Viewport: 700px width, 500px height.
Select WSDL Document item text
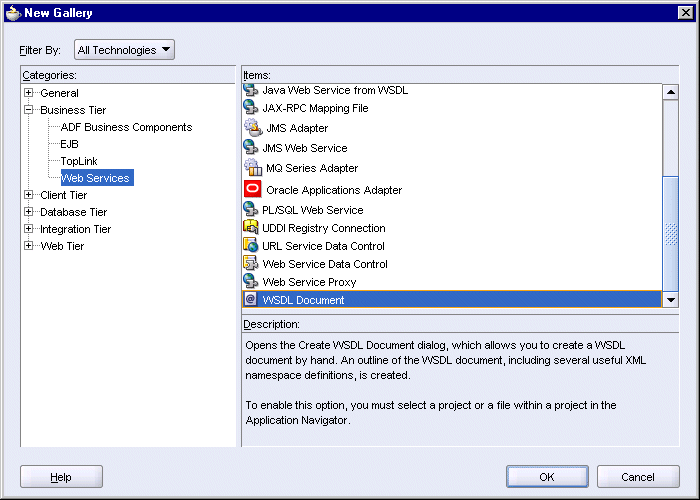[303, 300]
